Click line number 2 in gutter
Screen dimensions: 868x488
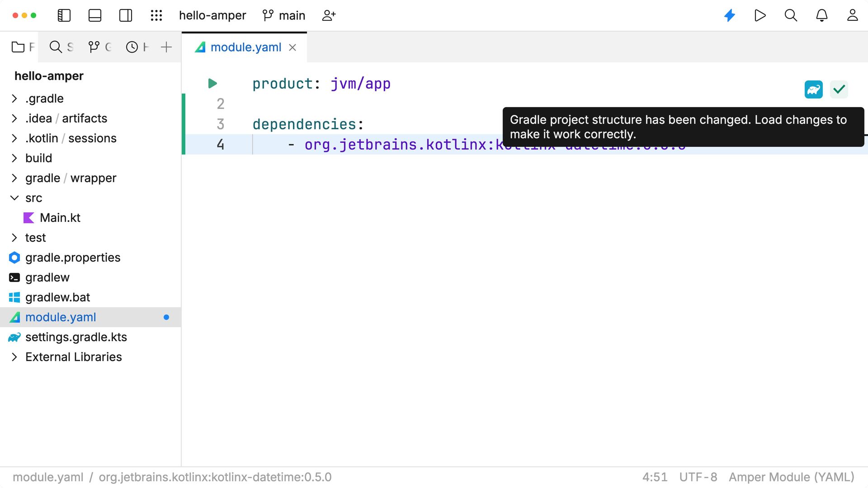(x=221, y=104)
